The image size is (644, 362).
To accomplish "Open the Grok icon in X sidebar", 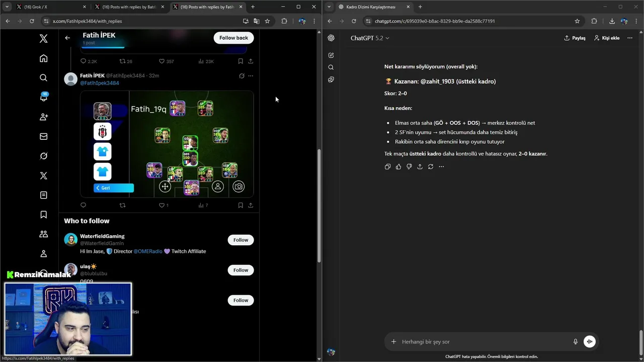I will pyautogui.click(x=44, y=156).
